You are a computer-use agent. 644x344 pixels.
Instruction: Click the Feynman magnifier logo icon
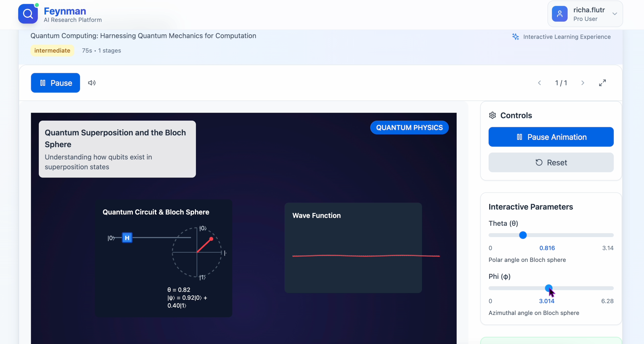pyautogui.click(x=28, y=14)
